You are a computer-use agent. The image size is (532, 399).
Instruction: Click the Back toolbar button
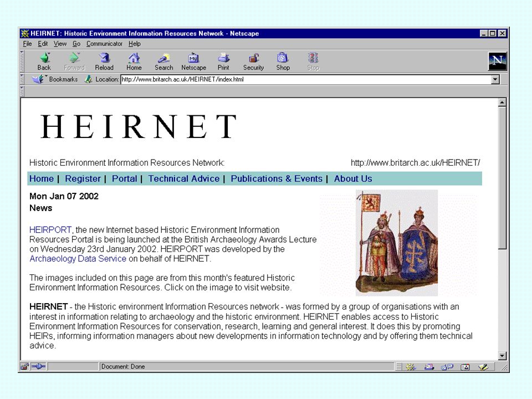click(44, 62)
